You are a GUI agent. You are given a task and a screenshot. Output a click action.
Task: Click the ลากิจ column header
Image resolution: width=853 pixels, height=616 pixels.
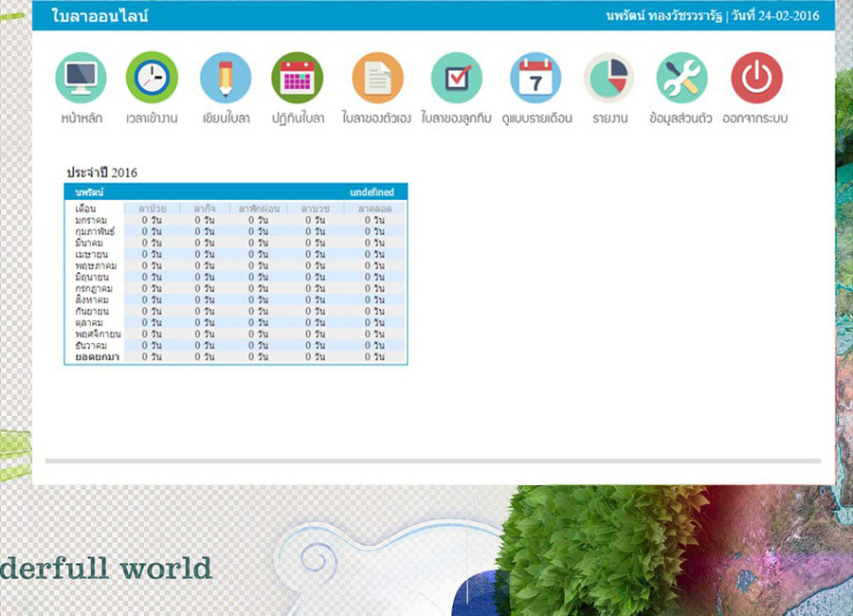205,208
